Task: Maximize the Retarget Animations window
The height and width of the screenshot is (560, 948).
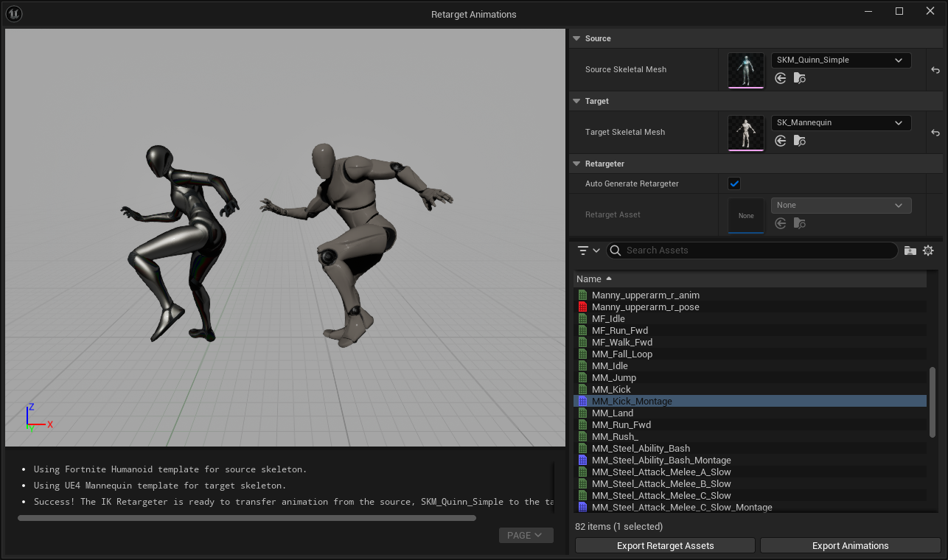Action: pos(899,11)
